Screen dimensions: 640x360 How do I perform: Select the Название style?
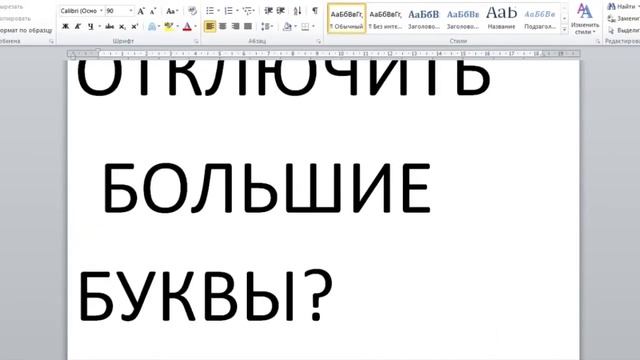coord(501,18)
